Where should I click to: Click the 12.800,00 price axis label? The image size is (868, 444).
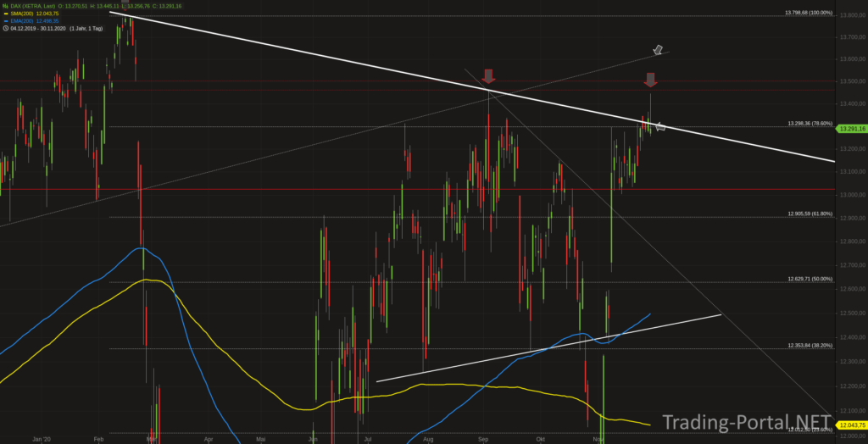point(853,242)
